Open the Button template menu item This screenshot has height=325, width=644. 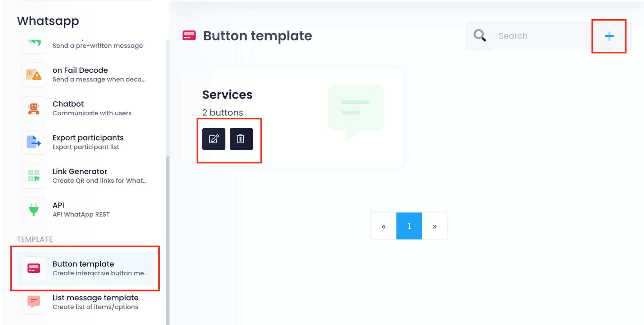click(x=84, y=268)
